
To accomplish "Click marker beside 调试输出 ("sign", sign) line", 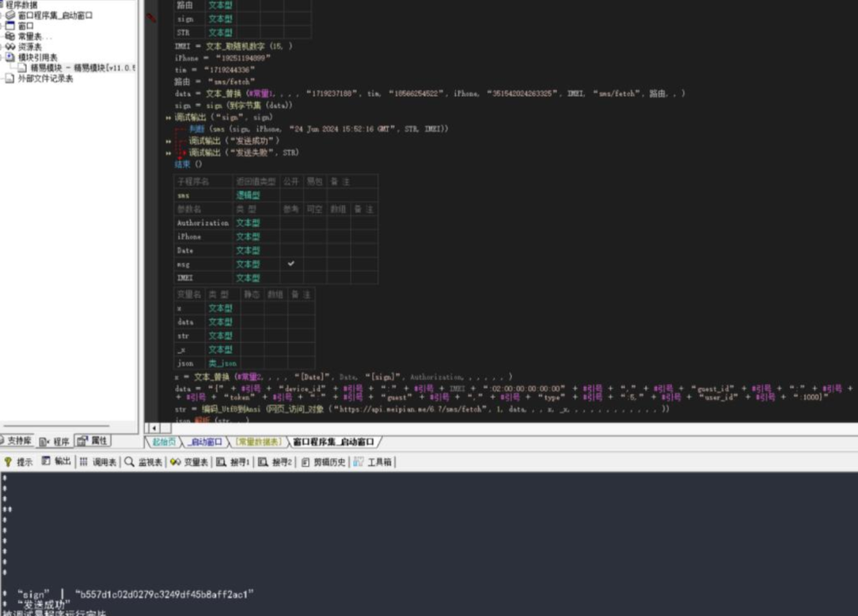I will click(x=168, y=117).
